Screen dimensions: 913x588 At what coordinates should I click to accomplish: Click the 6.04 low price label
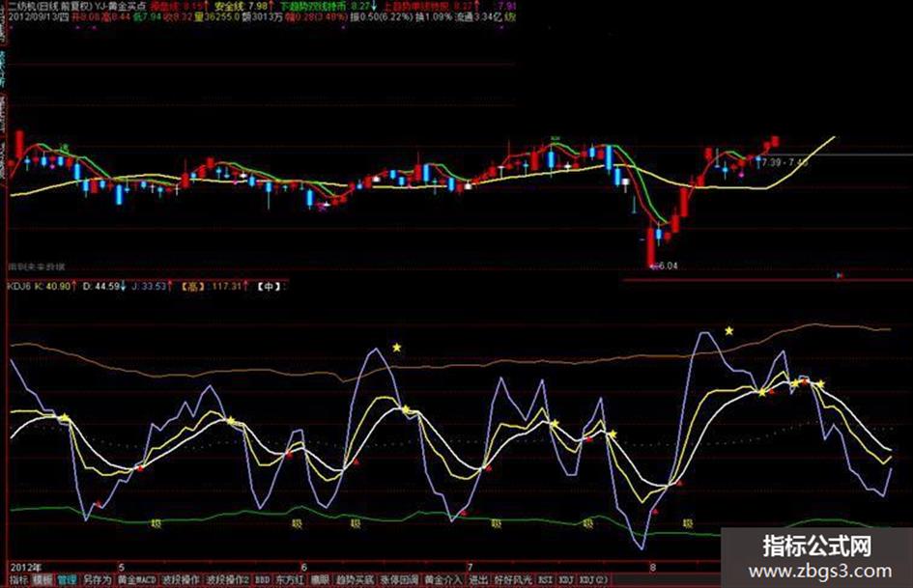669,266
